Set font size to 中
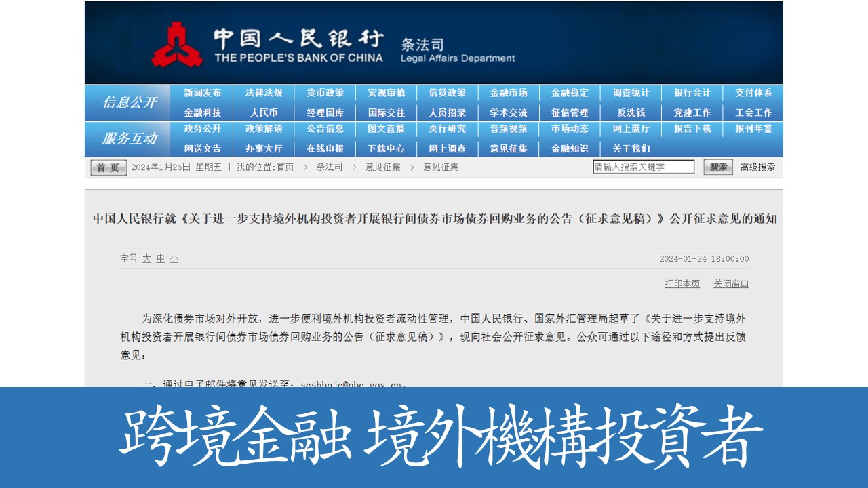Screen dimensions: 868x488 click(x=160, y=259)
